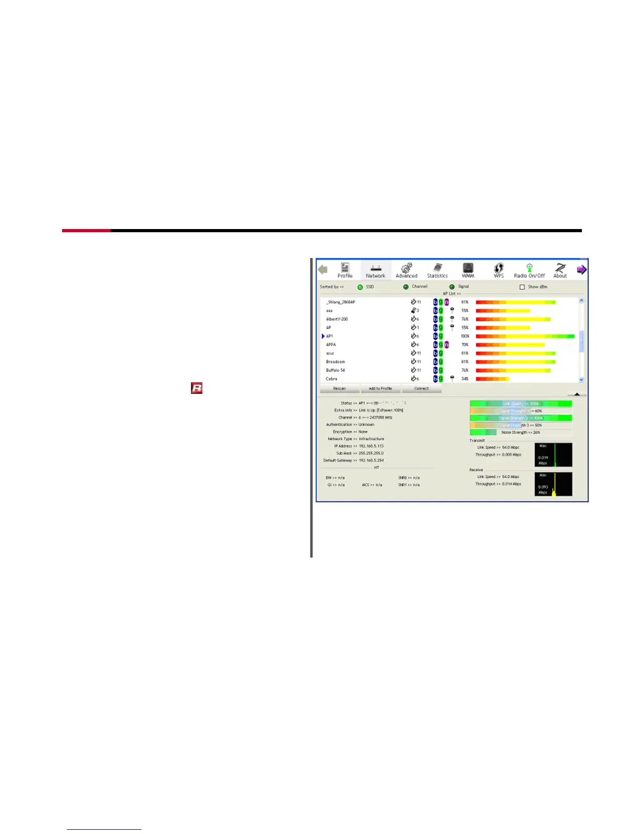Click the Link Quality 100% bar
The width and height of the screenshot is (644, 834).
pos(521,404)
